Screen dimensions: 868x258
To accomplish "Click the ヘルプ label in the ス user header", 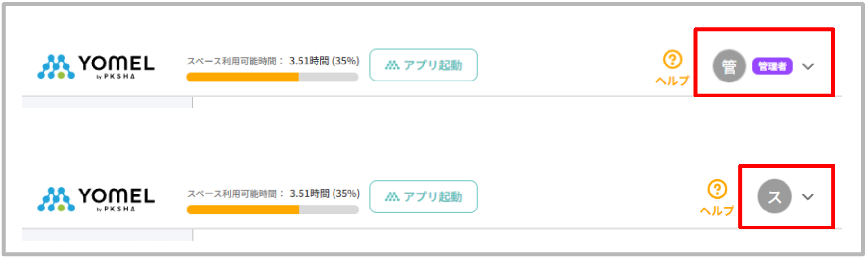I will click(717, 210).
